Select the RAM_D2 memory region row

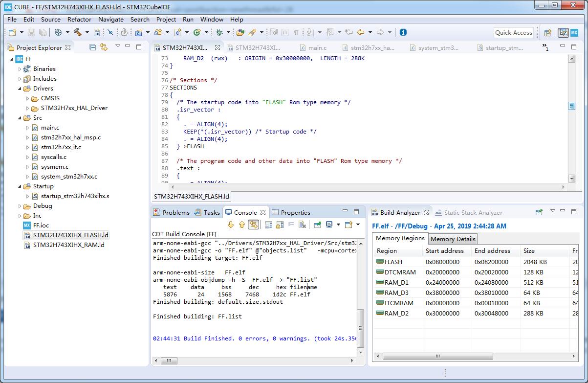[x=476, y=313]
